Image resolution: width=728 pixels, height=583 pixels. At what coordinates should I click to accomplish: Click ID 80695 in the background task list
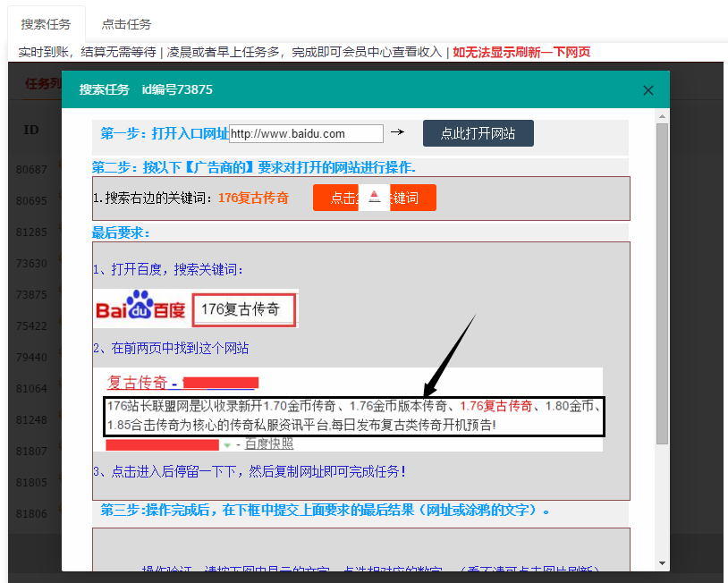pyautogui.click(x=31, y=201)
